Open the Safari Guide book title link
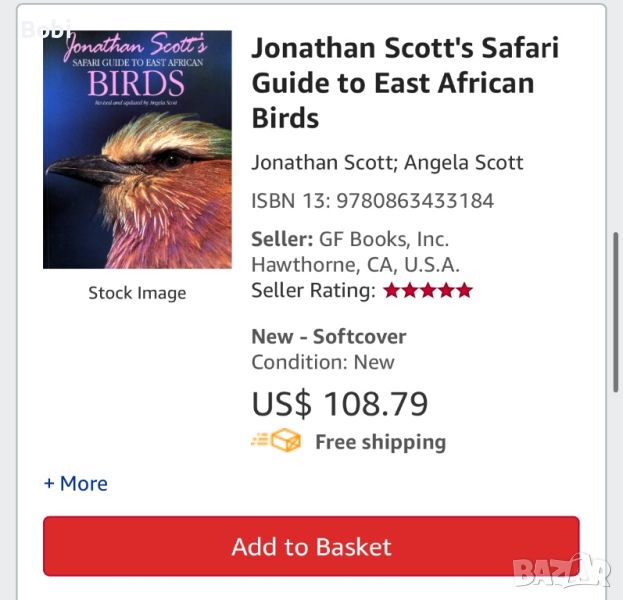The image size is (623, 600). click(405, 83)
